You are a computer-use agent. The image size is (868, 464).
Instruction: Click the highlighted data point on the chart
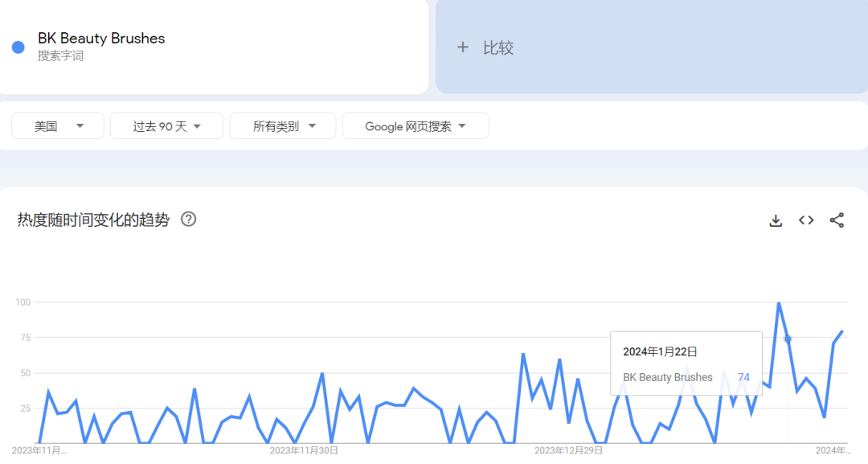coord(788,339)
